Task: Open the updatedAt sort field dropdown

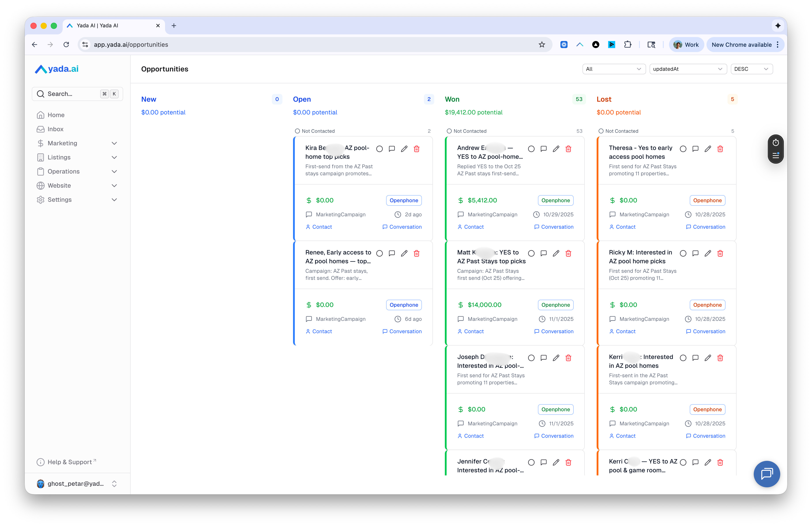Action: point(688,69)
